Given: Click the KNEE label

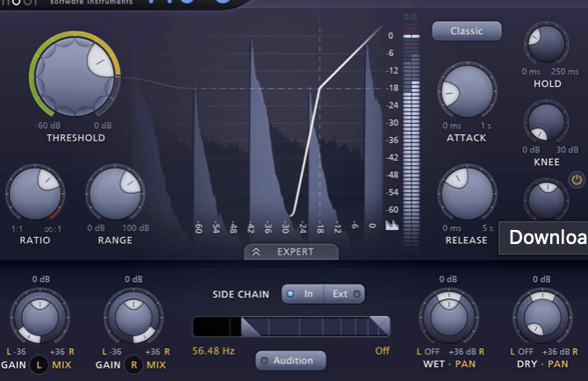Looking at the screenshot, I should [x=547, y=162].
